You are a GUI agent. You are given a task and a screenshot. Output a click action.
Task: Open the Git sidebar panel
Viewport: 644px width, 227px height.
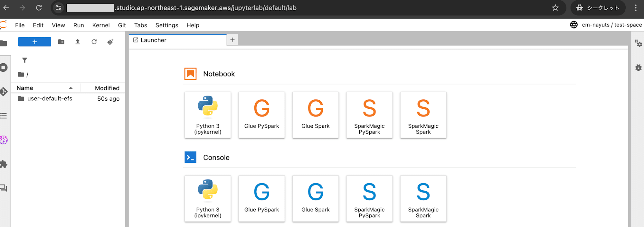click(4, 92)
